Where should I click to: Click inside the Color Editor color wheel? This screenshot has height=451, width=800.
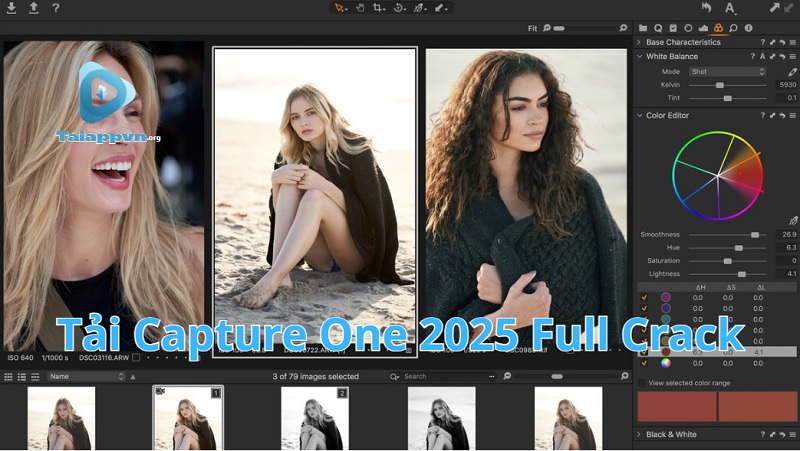pyautogui.click(x=718, y=176)
